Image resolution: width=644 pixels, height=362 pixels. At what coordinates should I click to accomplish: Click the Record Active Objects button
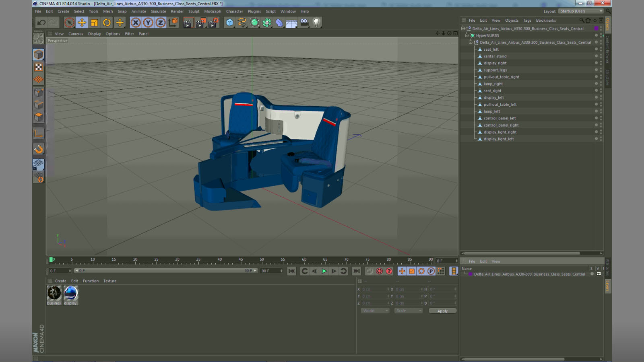(x=369, y=271)
